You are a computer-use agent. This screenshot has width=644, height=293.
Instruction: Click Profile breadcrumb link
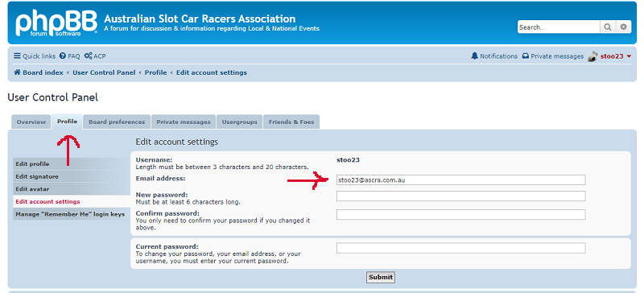point(155,72)
